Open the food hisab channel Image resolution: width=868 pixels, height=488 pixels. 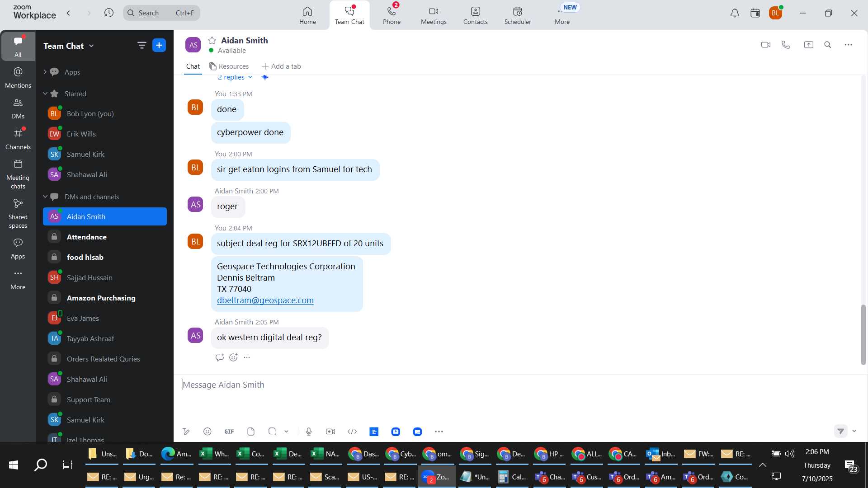[x=104, y=257]
